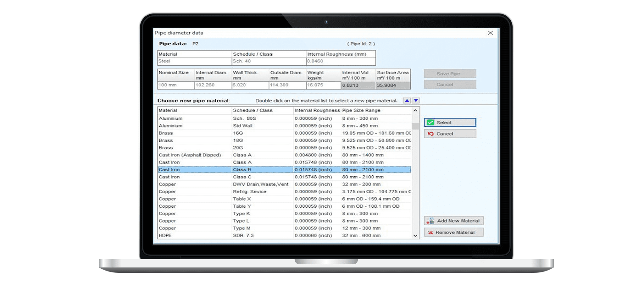This screenshot has width=644, height=285.
Task: Select Brass 20G row
Action: 284,148
